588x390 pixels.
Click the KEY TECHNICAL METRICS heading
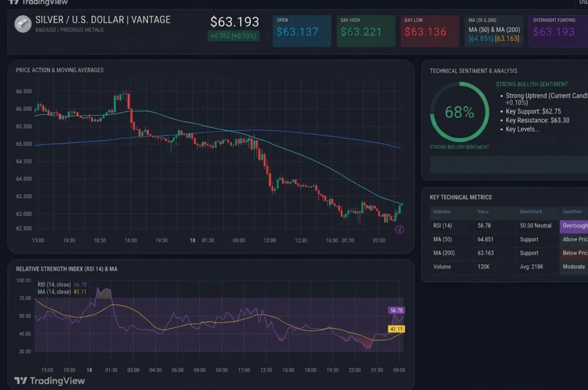coord(461,197)
